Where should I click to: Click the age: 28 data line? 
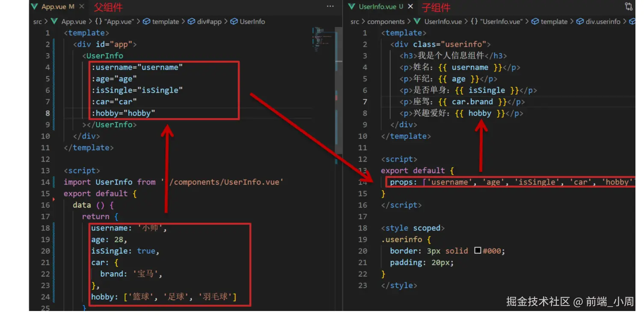tap(109, 239)
